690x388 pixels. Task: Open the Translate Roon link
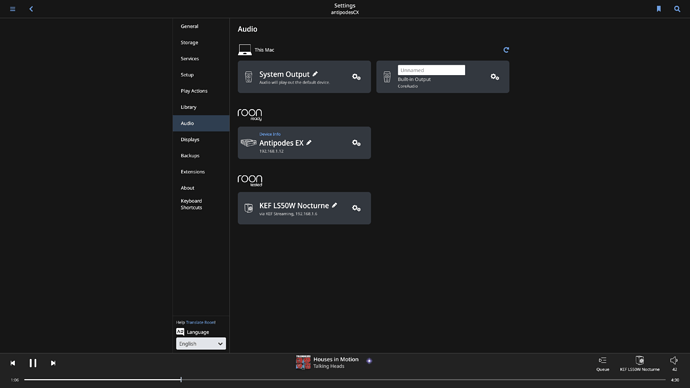point(201,322)
